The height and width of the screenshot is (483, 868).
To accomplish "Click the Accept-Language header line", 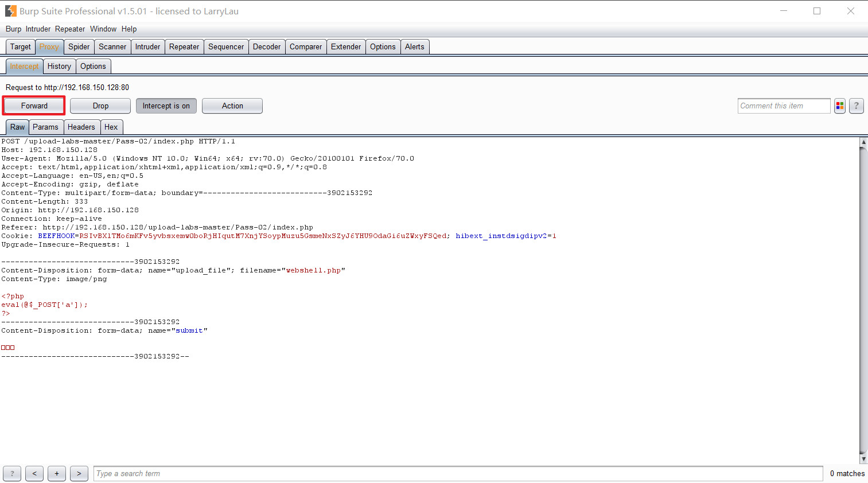I will pos(72,176).
